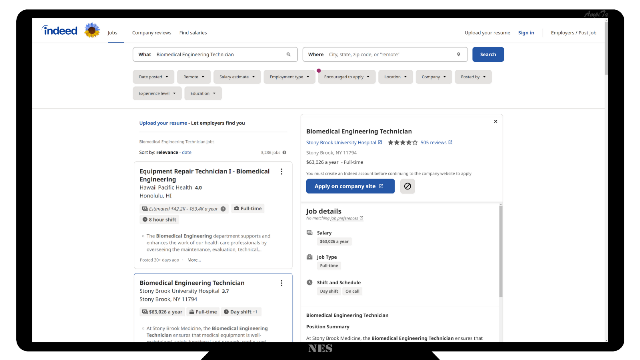Screen dimensions: 640x360
Task: Click the Full-time tag on the Hawaii Pacific Health card
Action: click(x=248, y=209)
